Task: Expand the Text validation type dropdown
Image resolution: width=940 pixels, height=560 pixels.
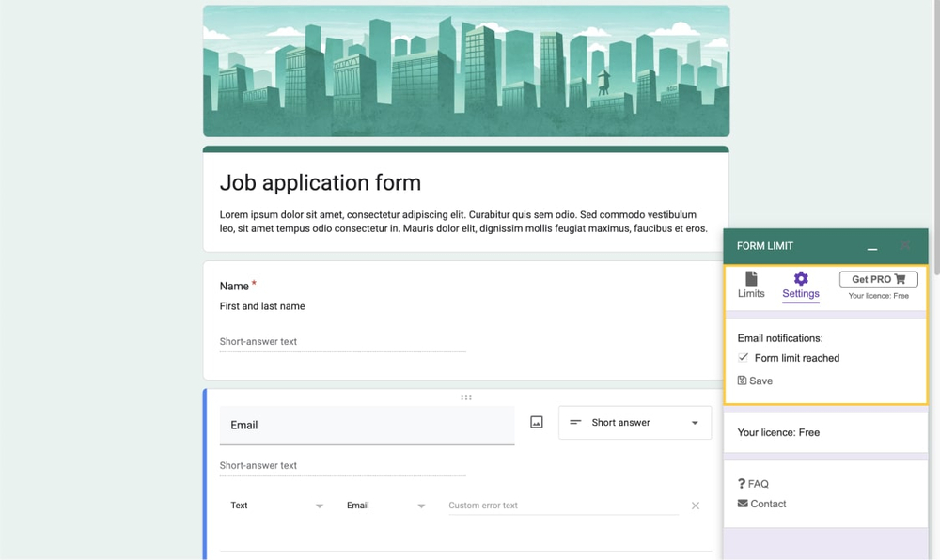Action: [x=276, y=506]
